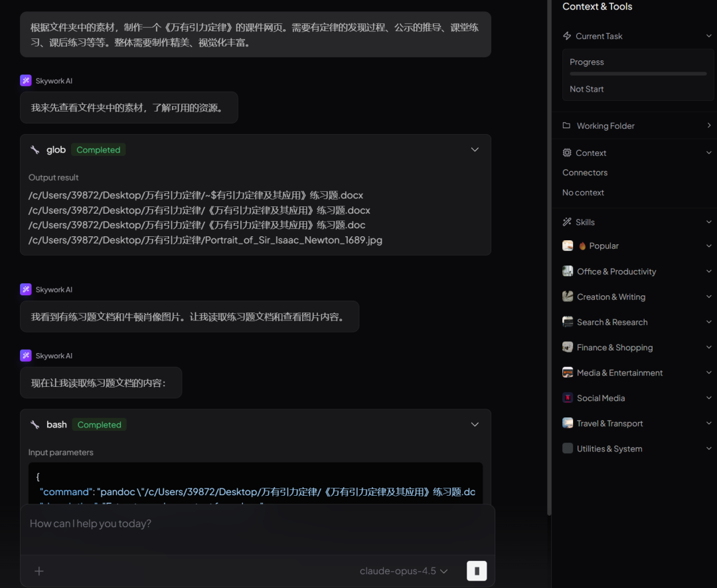Click the plus attachment icon
The width and height of the screenshot is (717, 588).
[39, 571]
